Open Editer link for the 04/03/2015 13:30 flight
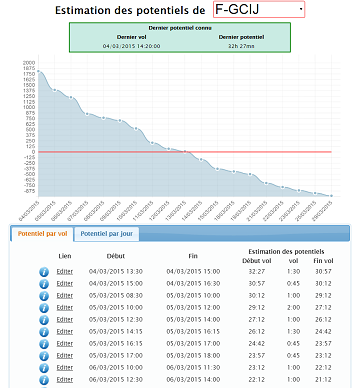360x388 pixels. click(65, 272)
